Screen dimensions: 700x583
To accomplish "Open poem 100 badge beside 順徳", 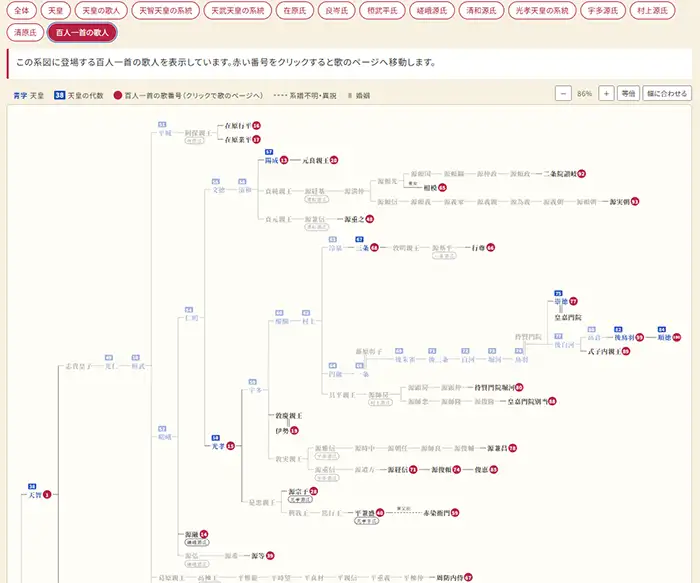I will tap(676, 337).
